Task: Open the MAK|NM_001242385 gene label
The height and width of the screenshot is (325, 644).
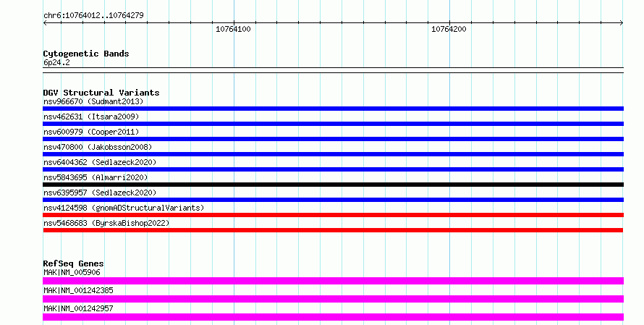Action: click(78, 290)
